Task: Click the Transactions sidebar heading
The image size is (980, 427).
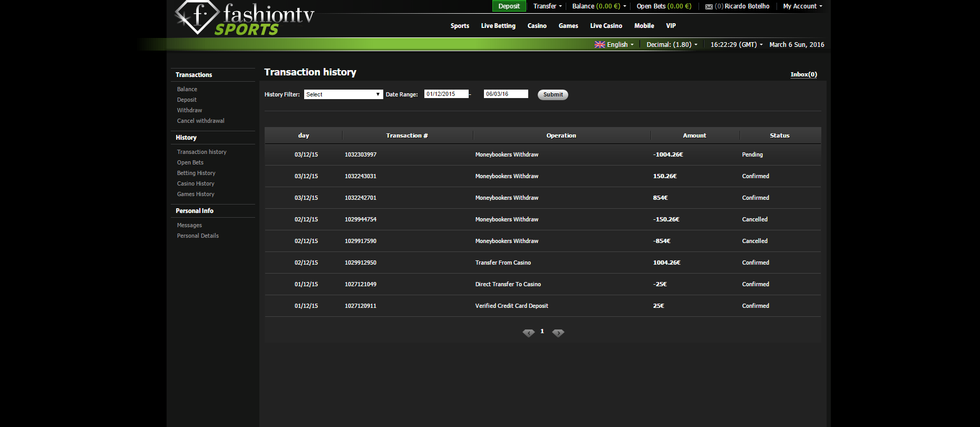Action: (193, 75)
